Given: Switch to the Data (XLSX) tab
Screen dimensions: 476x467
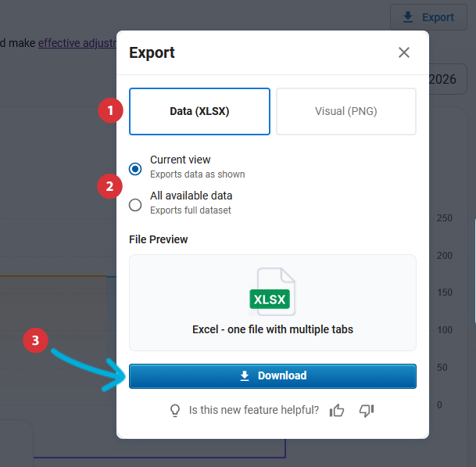Looking at the screenshot, I should 199,111.
